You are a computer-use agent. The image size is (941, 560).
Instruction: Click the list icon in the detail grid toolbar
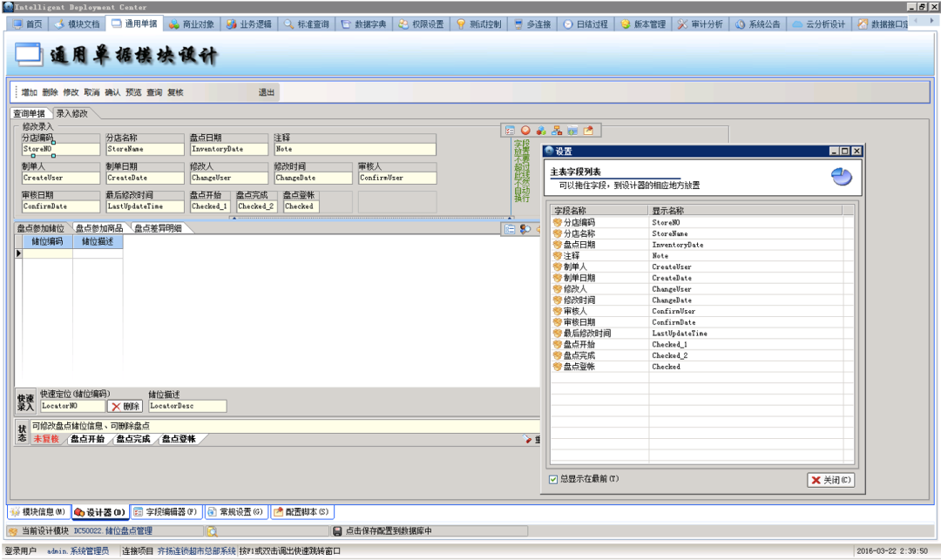point(510,229)
